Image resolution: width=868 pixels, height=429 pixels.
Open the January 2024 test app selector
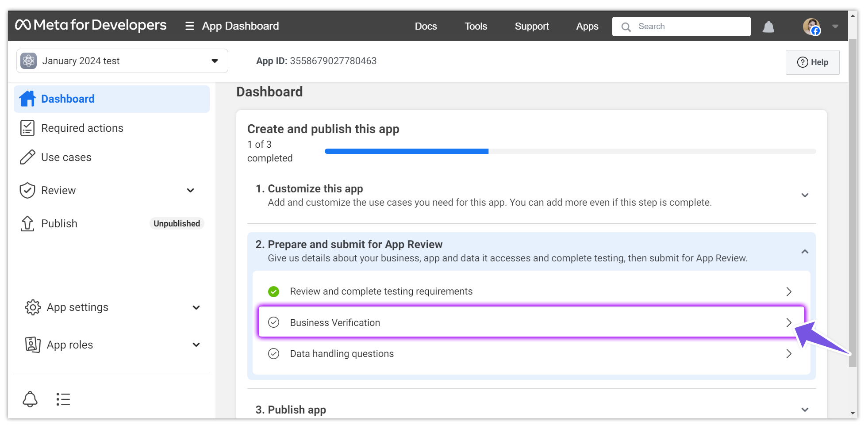point(122,61)
